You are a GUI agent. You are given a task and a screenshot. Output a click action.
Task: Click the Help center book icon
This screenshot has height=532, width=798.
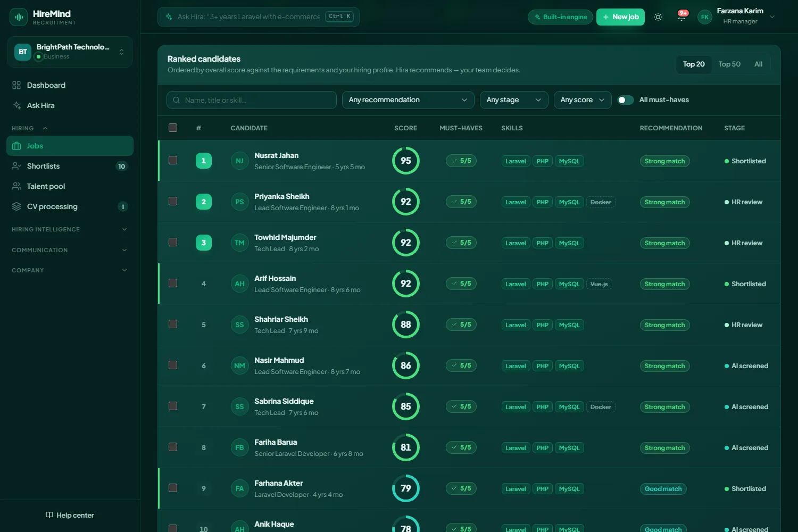[49, 515]
